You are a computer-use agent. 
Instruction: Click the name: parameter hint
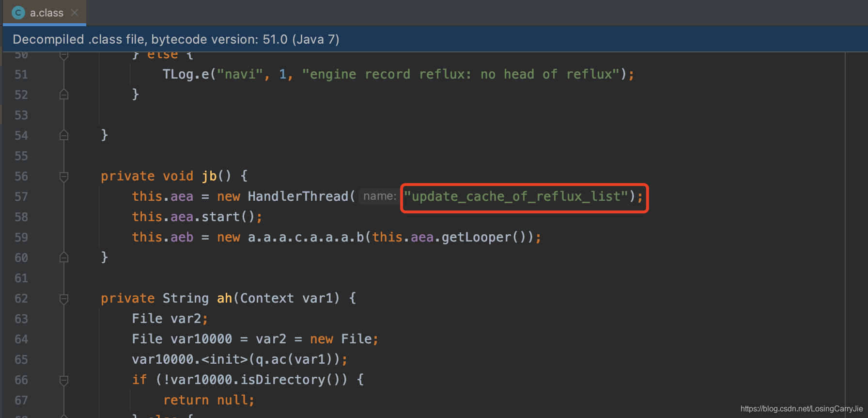pyautogui.click(x=380, y=196)
